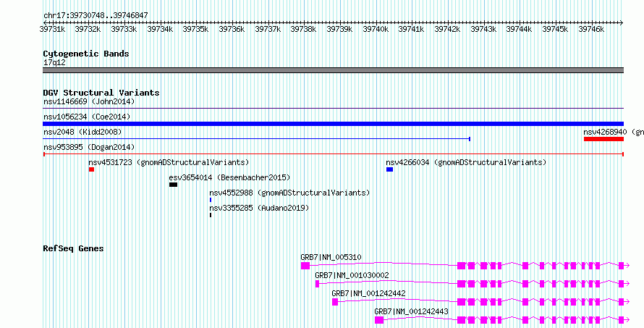Select the first exon of GRB7 NM_001030002

(317, 284)
